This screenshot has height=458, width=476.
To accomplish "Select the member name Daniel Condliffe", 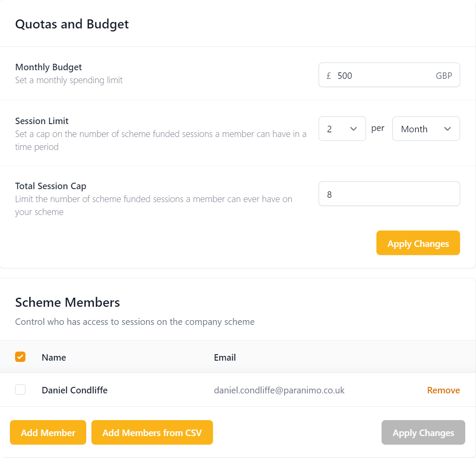I will pyautogui.click(x=75, y=390).
